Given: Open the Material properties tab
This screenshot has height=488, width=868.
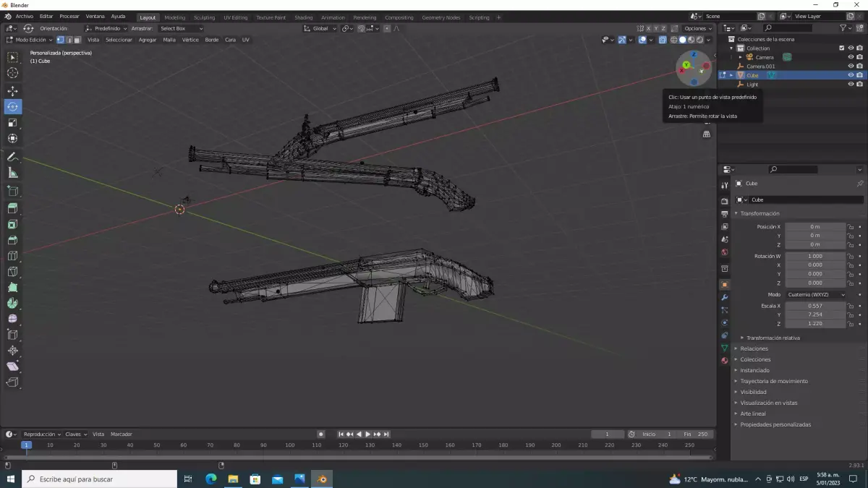Looking at the screenshot, I should 724,360.
